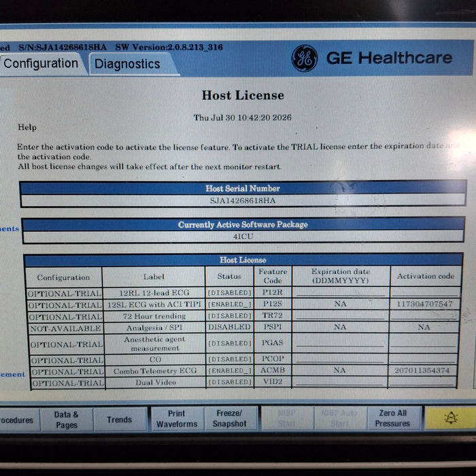The width and height of the screenshot is (476, 476).
Task: Click feature code PCOP
Action: [x=272, y=358]
